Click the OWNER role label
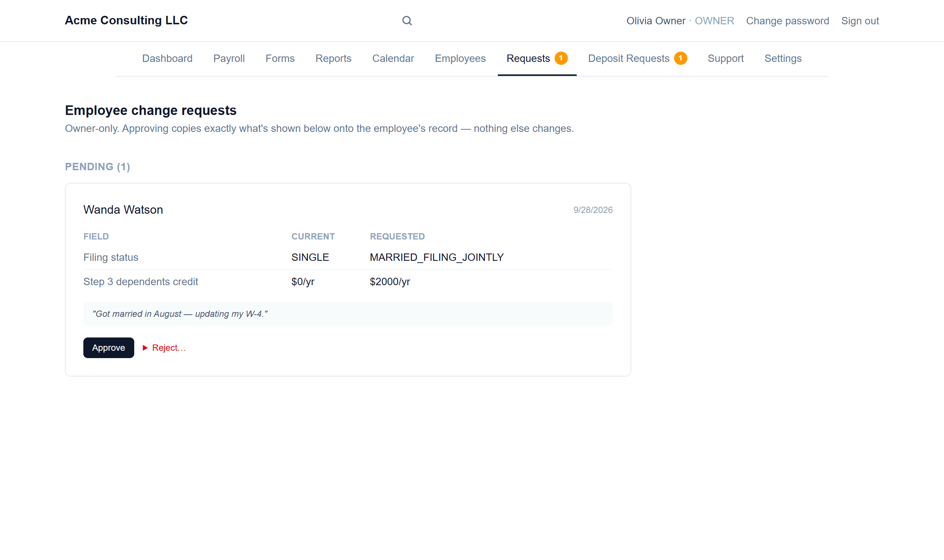The image size is (944, 560). 714,21
